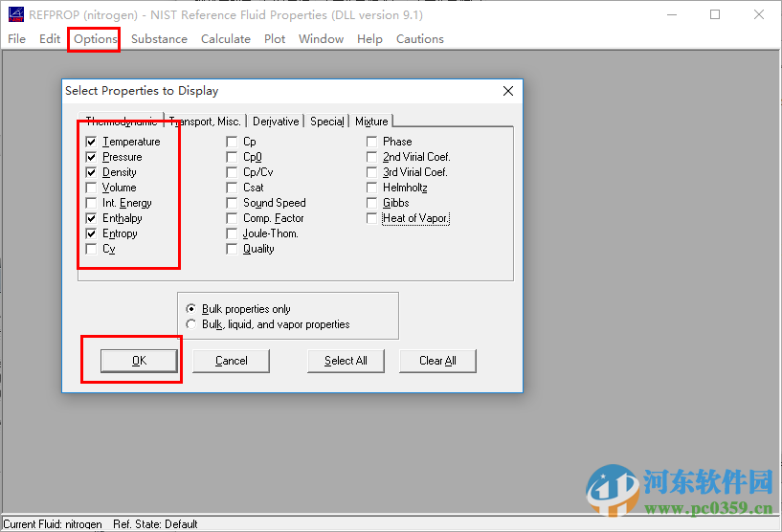Enable the Cp0 checkbox
Viewport: 782px width, 532px height.
tap(232, 157)
